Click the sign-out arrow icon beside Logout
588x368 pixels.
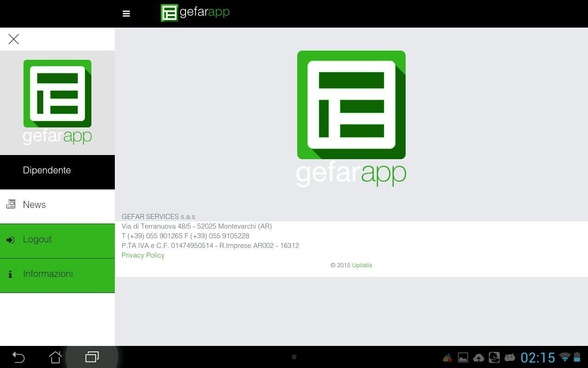(x=11, y=240)
